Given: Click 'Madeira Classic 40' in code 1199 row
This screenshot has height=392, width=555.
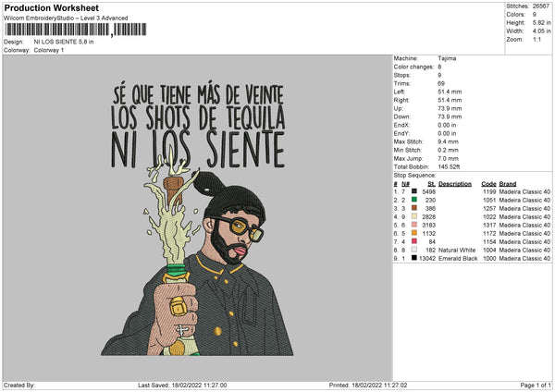Looking at the screenshot, I should click(524, 191).
